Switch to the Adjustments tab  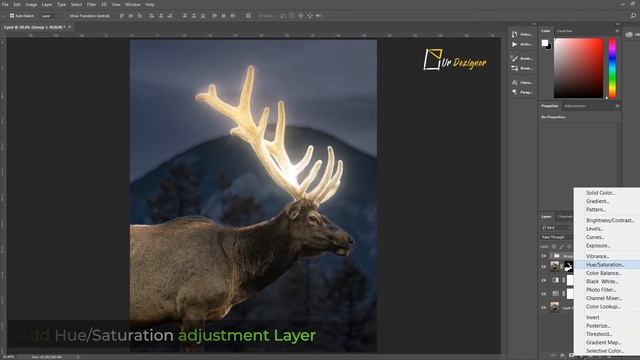(x=575, y=106)
